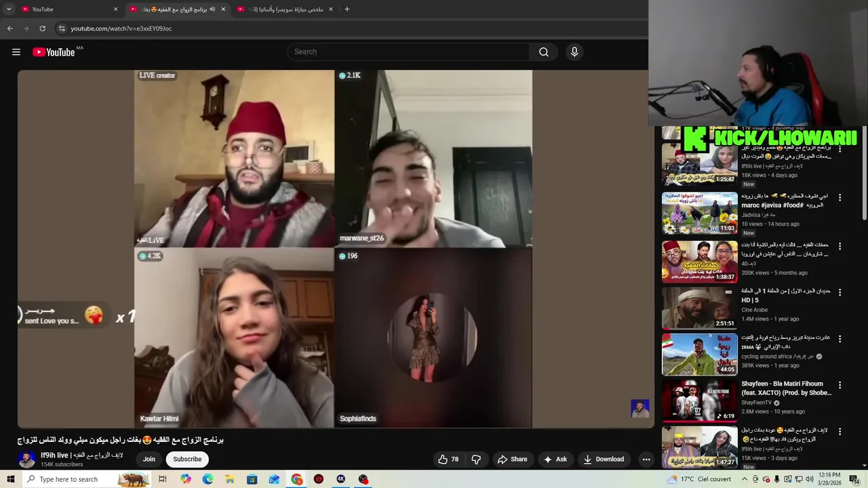
Task: Play the 1:47:27 suggested video thumbnail
Action: (x=699, y=447)
